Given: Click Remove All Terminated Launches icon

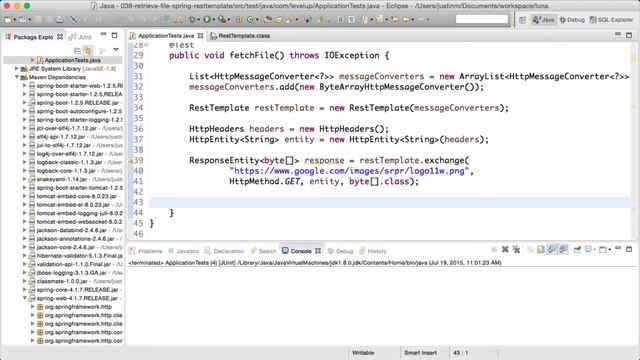Looking at the screenshot, I should [516, 249].
